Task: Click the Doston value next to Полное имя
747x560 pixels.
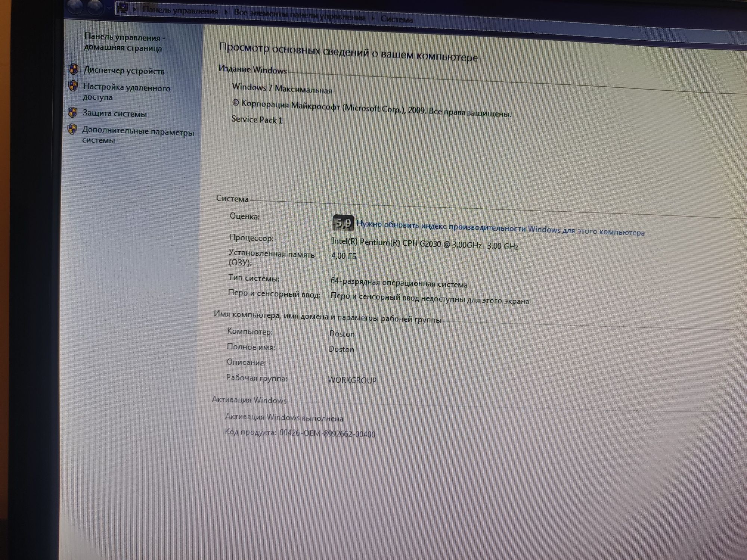Action: [341, 349]
